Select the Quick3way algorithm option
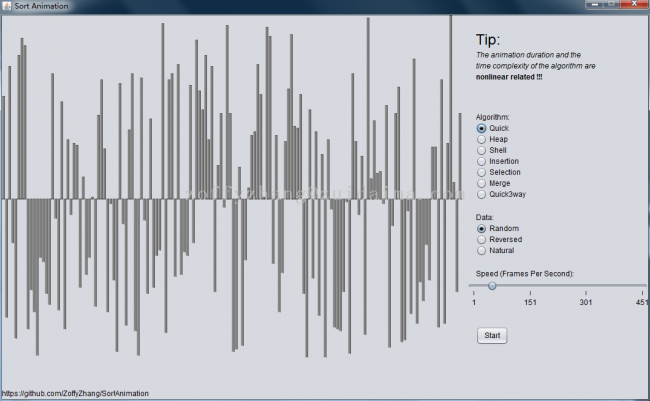650x401 pixels. point(482,194)
